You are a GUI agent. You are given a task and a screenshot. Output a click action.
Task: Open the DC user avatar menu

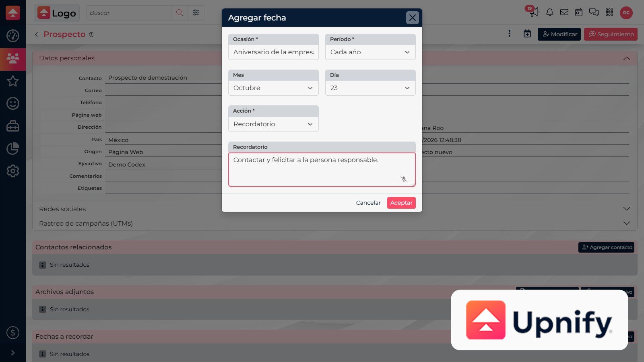[626, 12]
